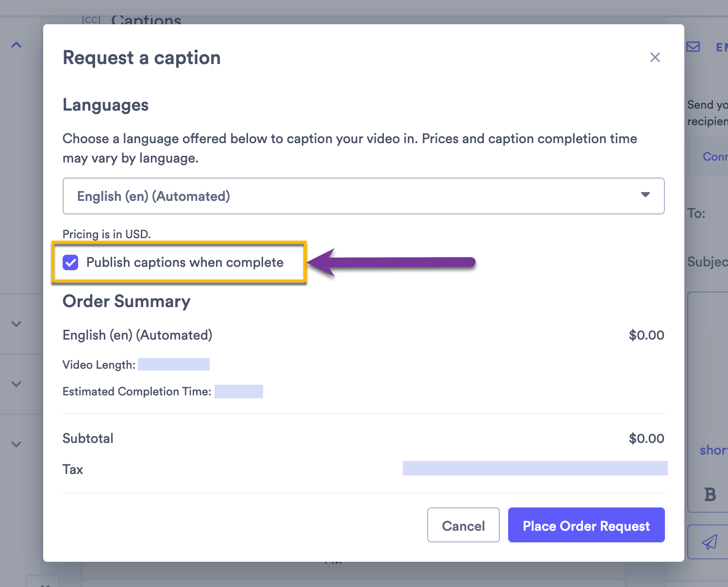728x587 pixels.
Task: Open the partially visible 'Conn' link
Action: point(715,157)
